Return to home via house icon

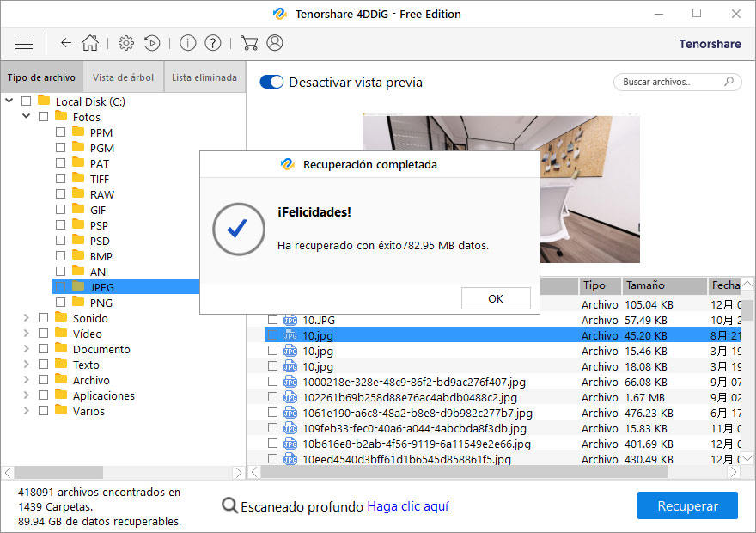pos(89,43)
